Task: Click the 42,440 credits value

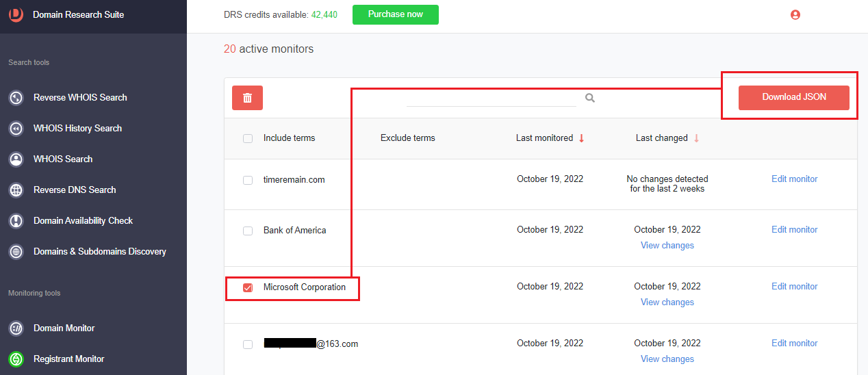Action: (x=324, y=14)
